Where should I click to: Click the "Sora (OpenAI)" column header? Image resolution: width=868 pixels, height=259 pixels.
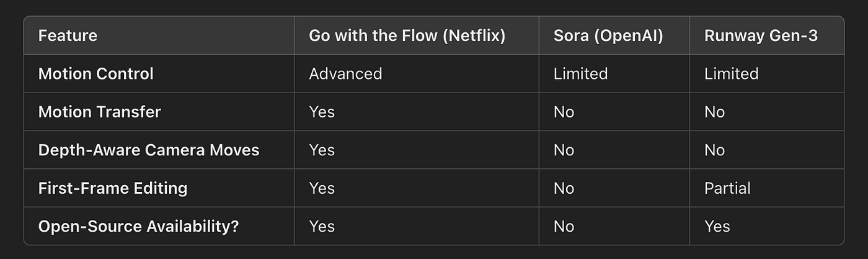point(608,35)
